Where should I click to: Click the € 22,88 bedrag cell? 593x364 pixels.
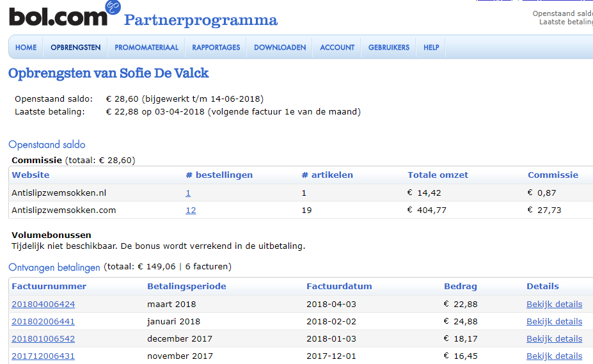tap(460, 305)
